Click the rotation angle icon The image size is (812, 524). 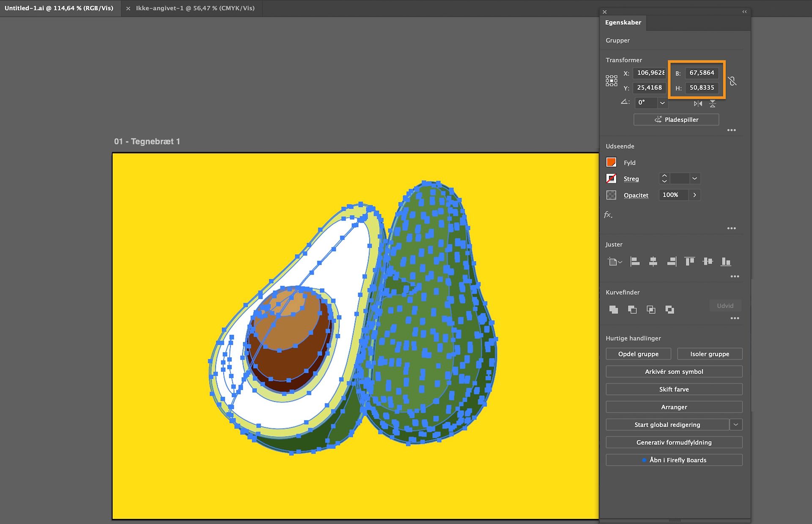click(625, 102)
